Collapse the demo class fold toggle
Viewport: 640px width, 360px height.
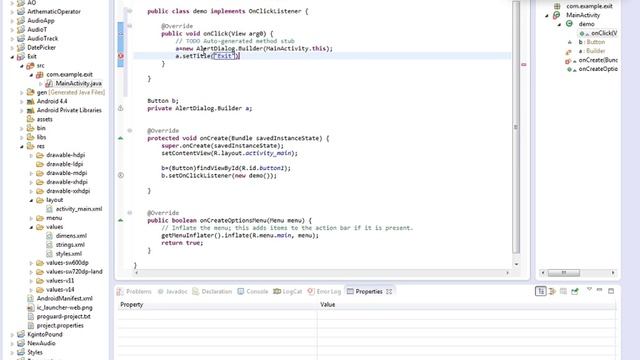pyautogui.click(x=129, y=11)
